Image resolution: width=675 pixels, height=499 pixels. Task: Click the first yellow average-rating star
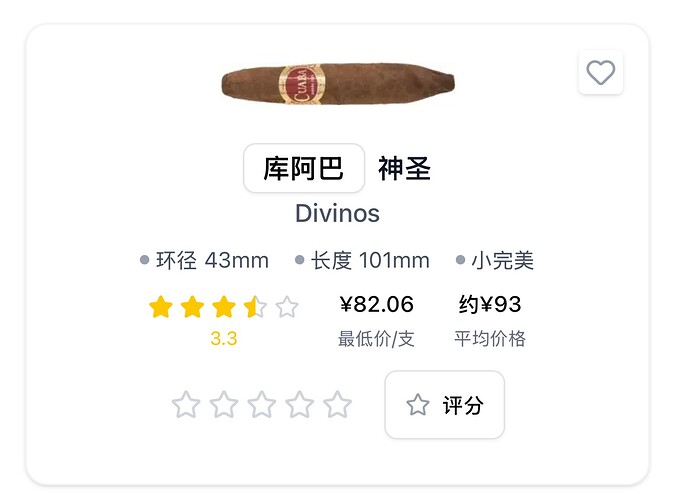(161, 307)
